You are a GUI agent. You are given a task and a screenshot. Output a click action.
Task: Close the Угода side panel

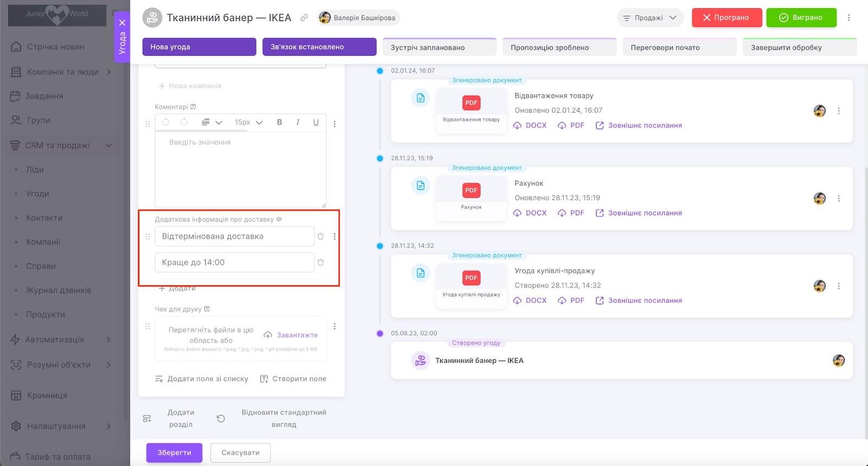pos(122,23)
